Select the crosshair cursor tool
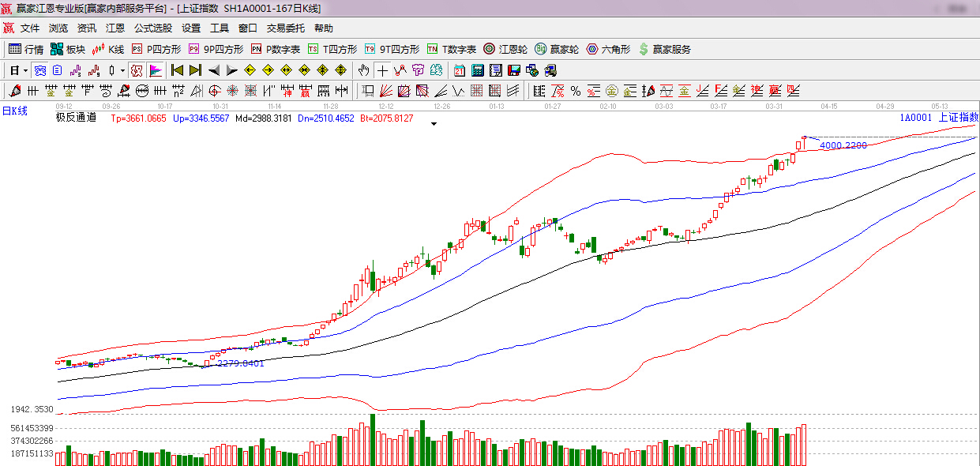The width and height of the screenshot is (980, 466). coord(382,70)
